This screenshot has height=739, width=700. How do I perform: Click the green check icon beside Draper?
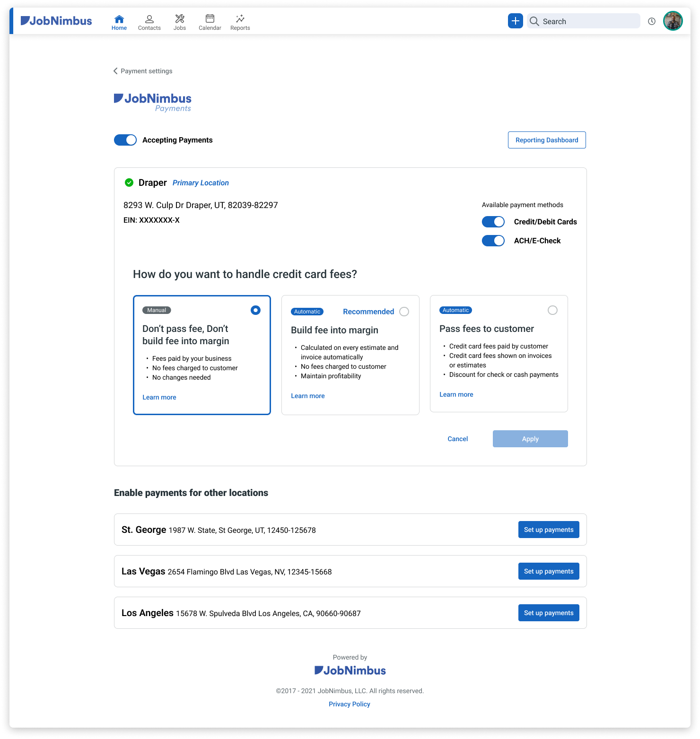[129, 183]
